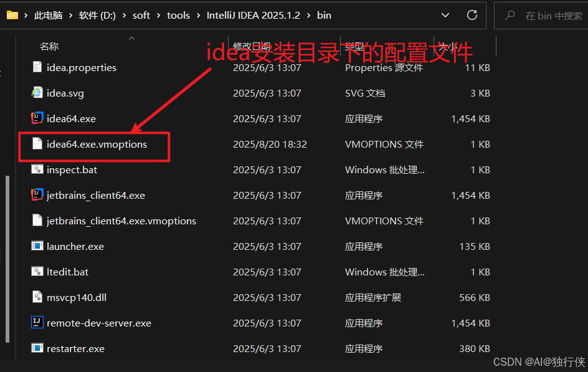
Task: Expand chevron after 此电脑 breadcrumb
Action: point(70,16)
